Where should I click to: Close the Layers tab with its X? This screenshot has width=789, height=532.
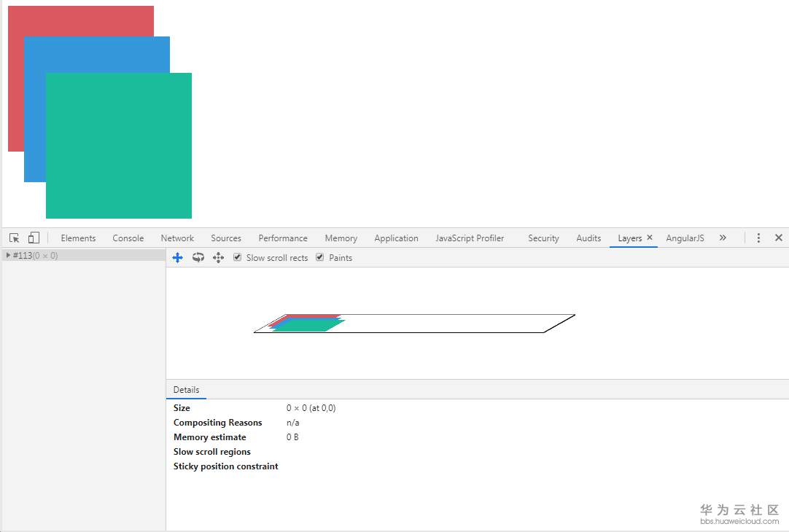[x=650, y=238]
